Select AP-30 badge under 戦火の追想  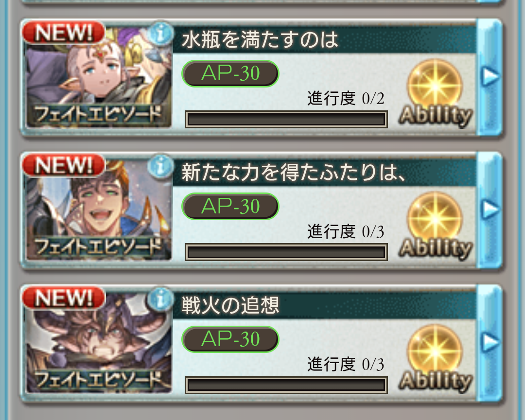[x=230, y=339]
